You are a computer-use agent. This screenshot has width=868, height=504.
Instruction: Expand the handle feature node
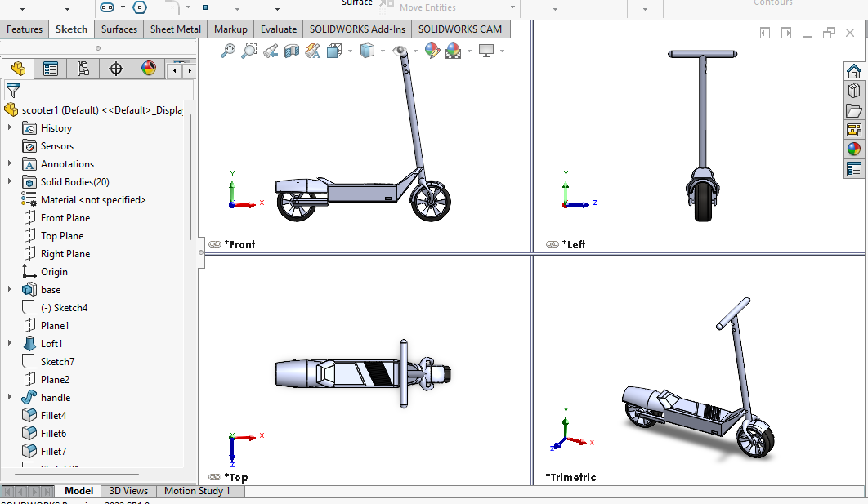(x=10, y=397)
